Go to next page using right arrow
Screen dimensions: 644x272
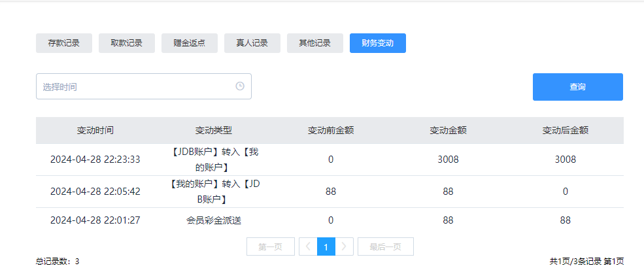click(345, 246)
